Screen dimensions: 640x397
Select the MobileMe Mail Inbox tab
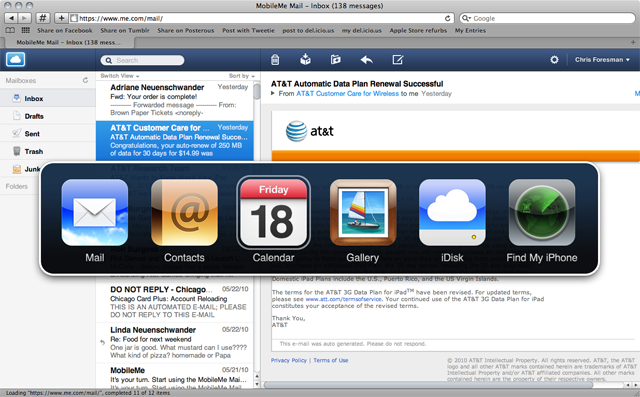click(x=69, y=42)
